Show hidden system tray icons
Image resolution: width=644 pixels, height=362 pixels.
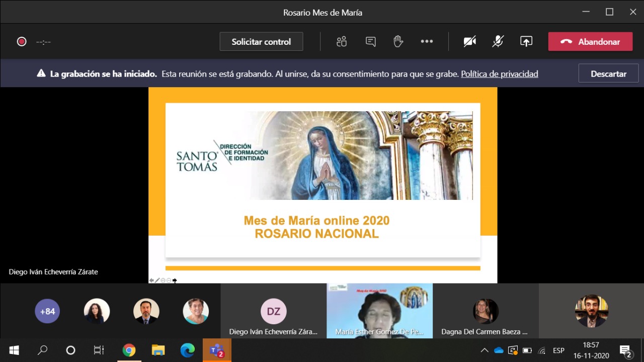click(484, 350)
